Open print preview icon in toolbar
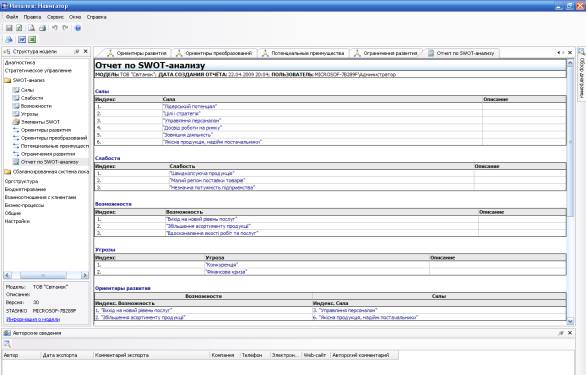This screenshot has width=586, height=375. click(x=31, y=28)
